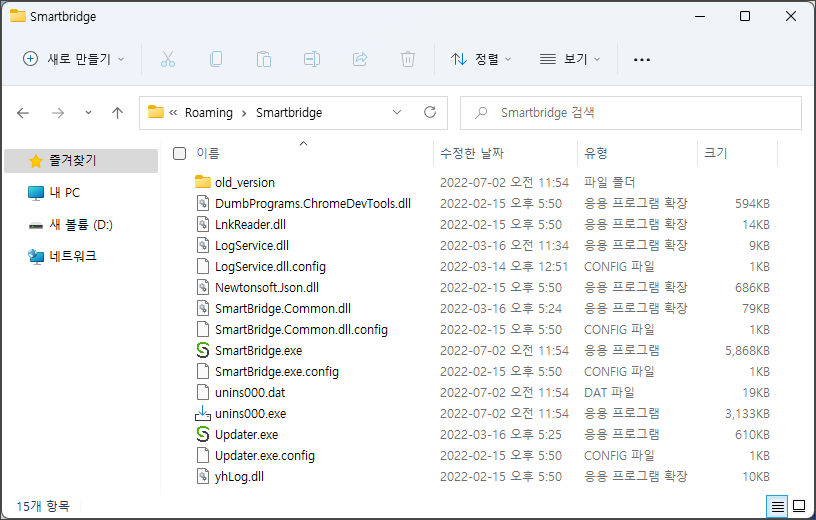The image size is (816, 520).
Task: Click the folder icon in the address bar
Action: 156,112
